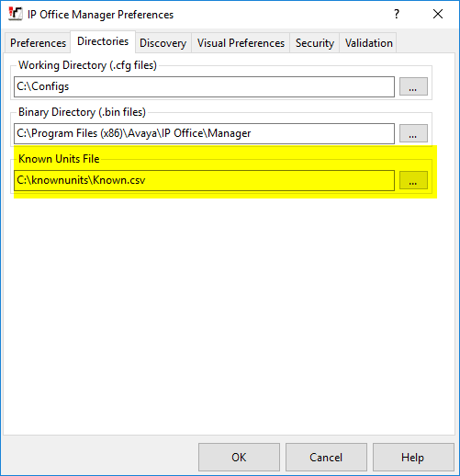
Task: Browse for the Binary Directory folder
Action: pyautogui.click(x=413, y=133)
